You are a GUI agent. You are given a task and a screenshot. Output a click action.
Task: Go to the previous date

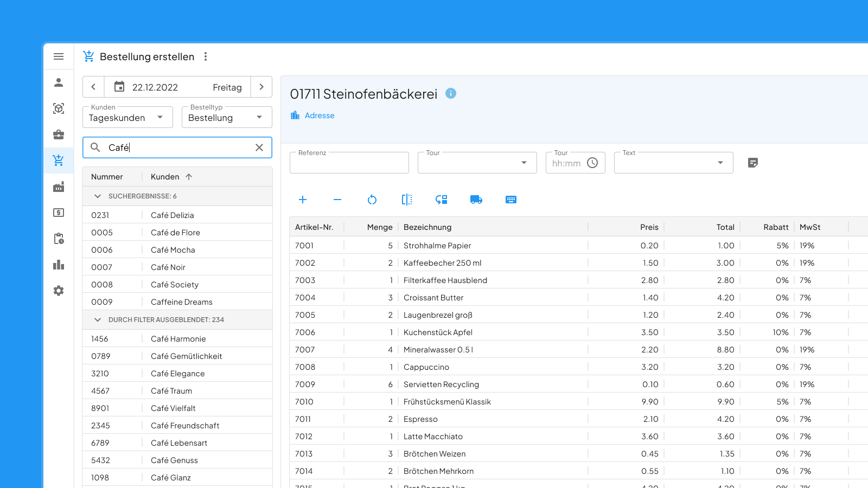click(x=93, y=87)
